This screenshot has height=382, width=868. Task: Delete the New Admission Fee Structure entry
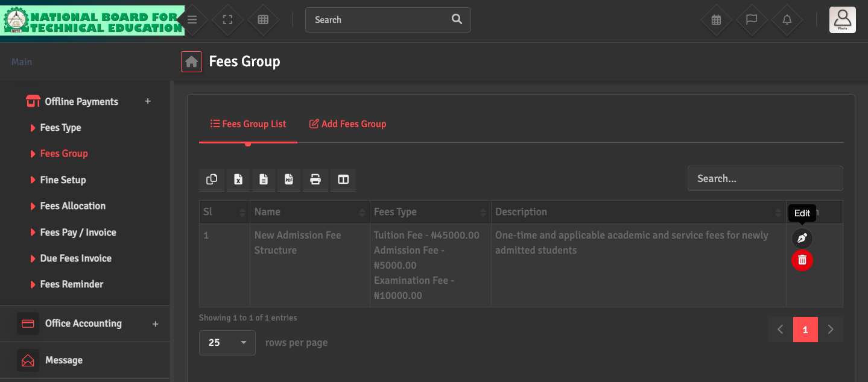[x=802, y=260]
